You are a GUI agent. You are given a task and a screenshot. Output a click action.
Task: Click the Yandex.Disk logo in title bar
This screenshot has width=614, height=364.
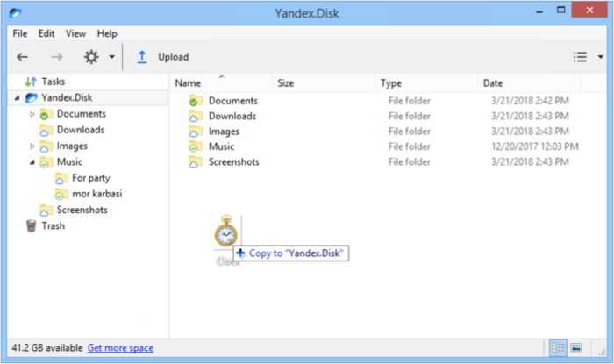click(15, 12)
